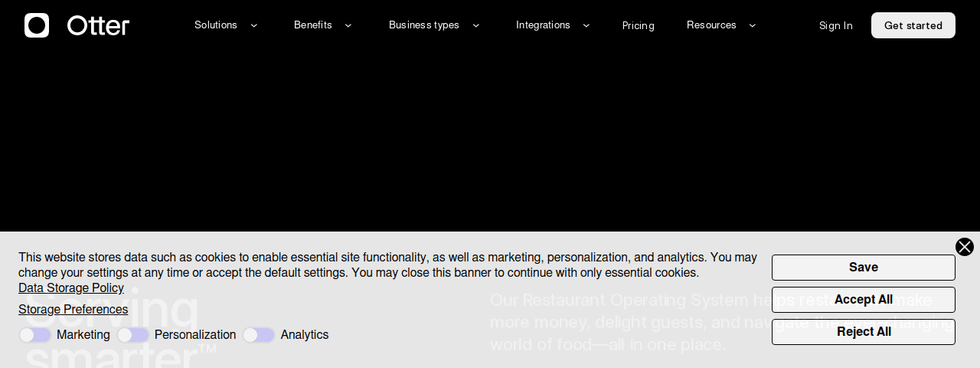Close the cookie banner with X icon
Viewport: 980px width, 368px height.
964,247
